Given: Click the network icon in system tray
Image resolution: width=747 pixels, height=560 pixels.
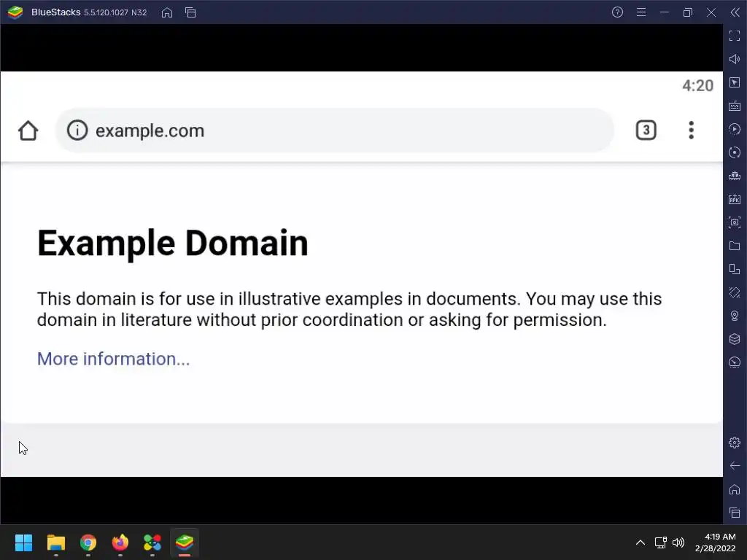Looking at the screenshot, I should (x=660, y=542).
